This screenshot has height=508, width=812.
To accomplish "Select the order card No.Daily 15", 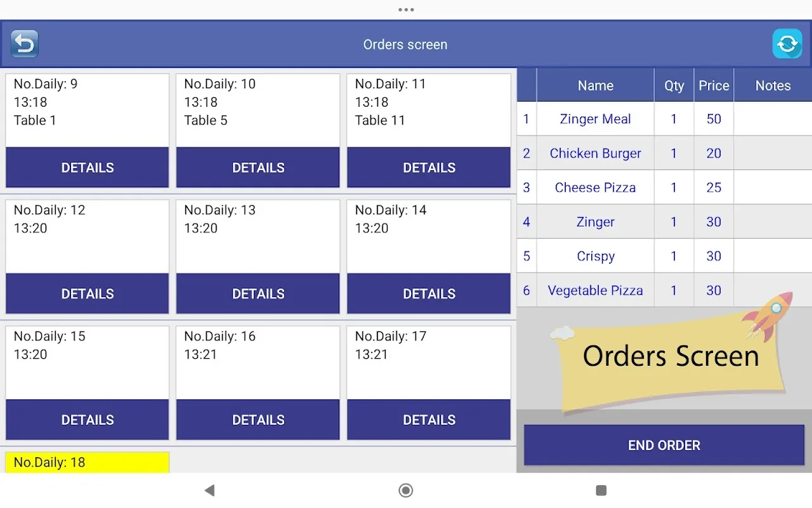I will 88,363.
